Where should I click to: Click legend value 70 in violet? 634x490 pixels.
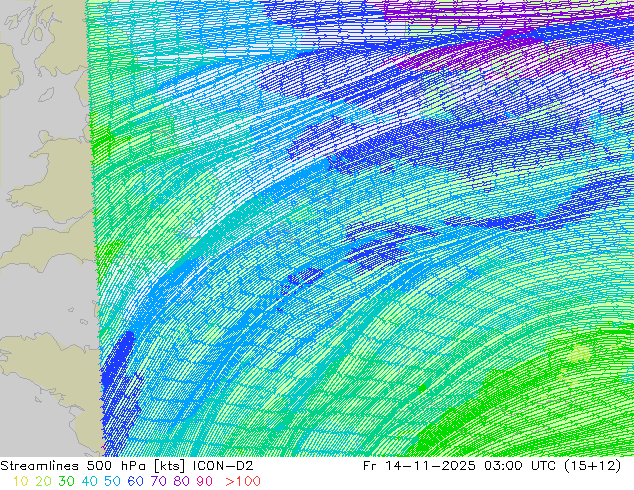tap(158, 482)
